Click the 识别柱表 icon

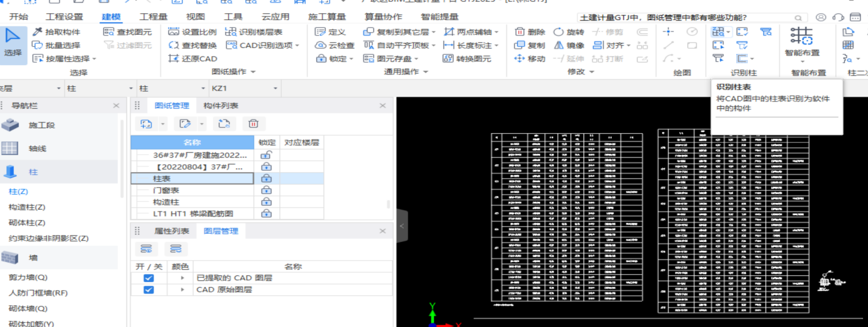coord(718,32)
